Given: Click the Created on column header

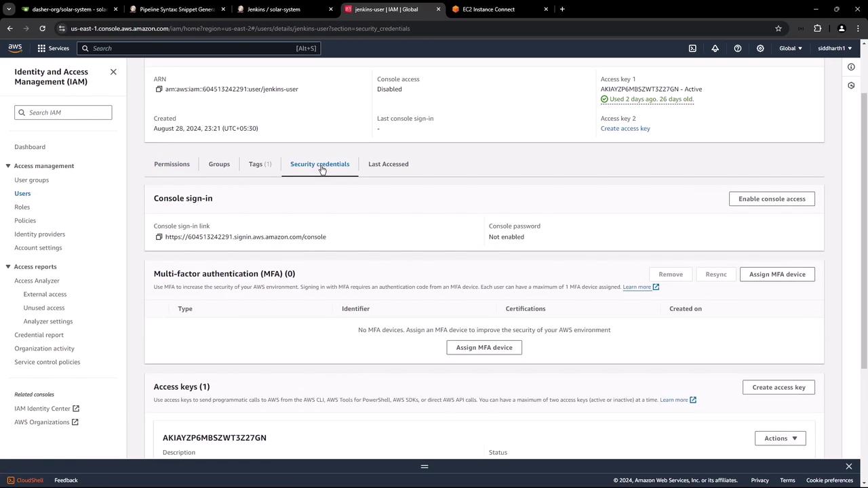Looking at the screenshot, I should [x=686, y=309].
